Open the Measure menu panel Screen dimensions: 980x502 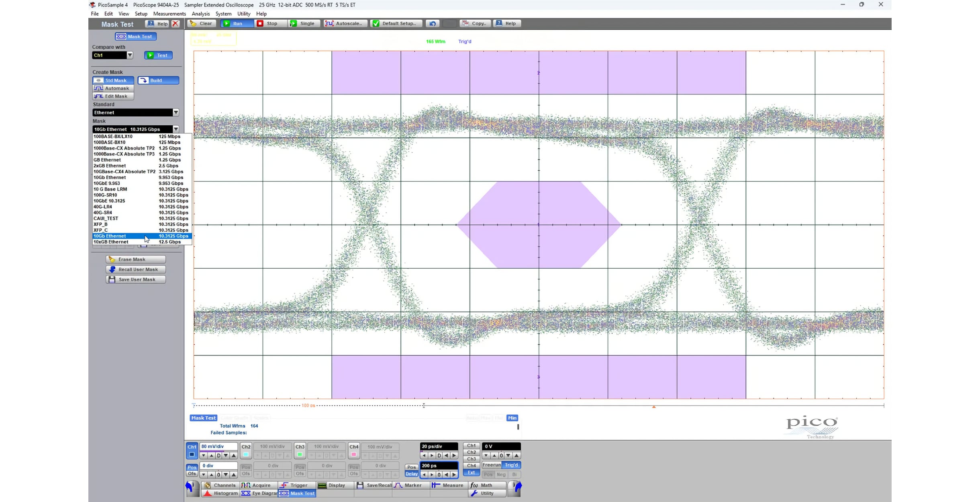[449, 486]
